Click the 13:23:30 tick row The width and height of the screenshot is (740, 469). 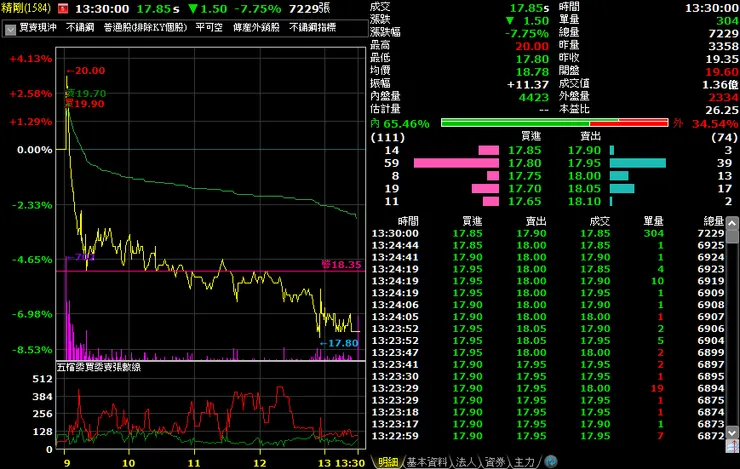pos(548,377)
